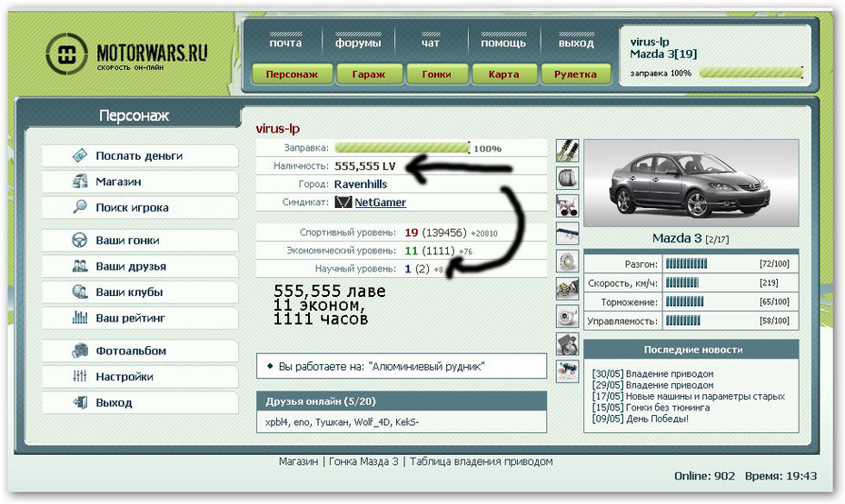
Task: Open чат in the top navigation
Action: click(x=430, y=43)
